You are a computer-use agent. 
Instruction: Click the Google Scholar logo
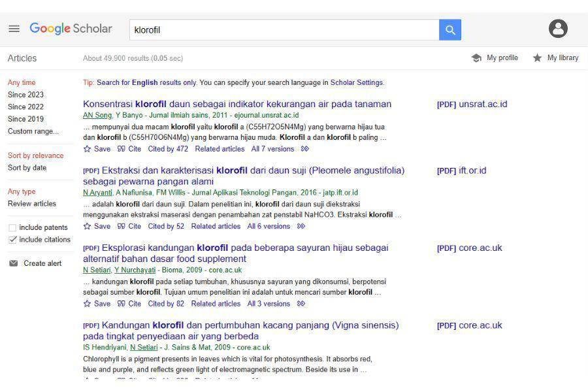point(71,29)
